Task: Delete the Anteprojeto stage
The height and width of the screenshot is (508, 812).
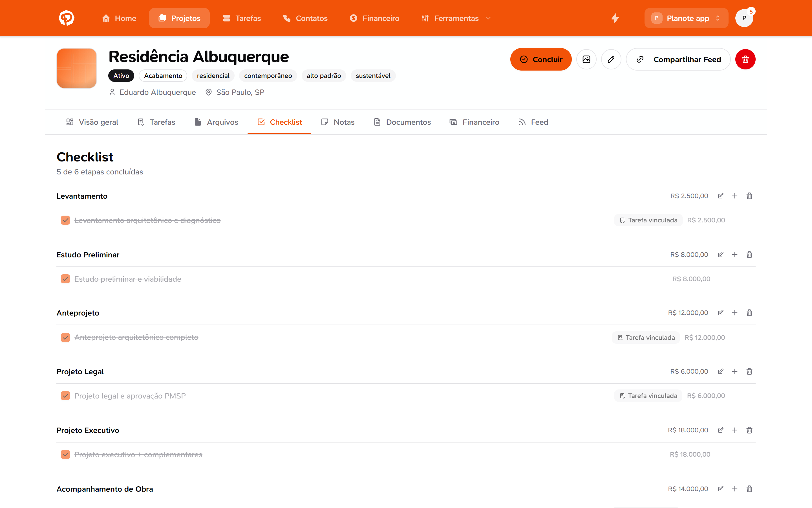Action: (749, 313)
